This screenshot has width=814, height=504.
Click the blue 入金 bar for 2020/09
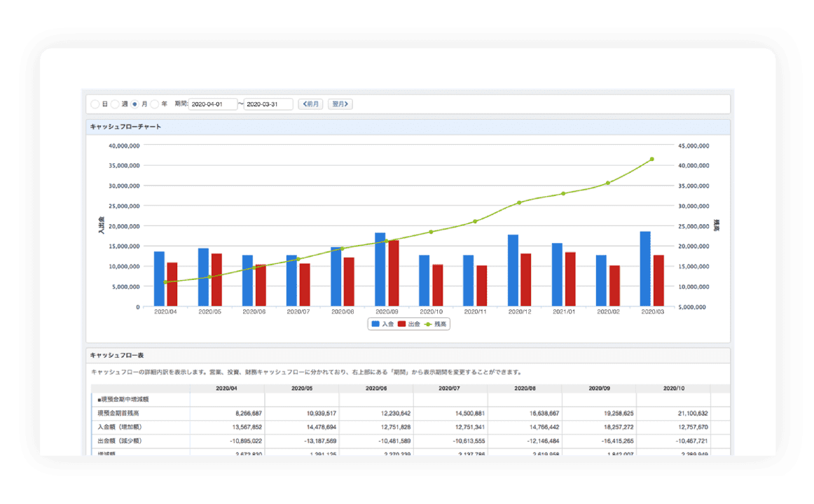380,269
